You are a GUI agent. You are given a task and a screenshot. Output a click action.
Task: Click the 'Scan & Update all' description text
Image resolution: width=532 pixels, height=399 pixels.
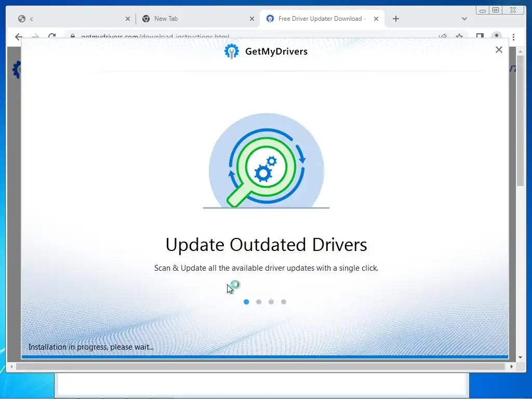pos(267,268)
